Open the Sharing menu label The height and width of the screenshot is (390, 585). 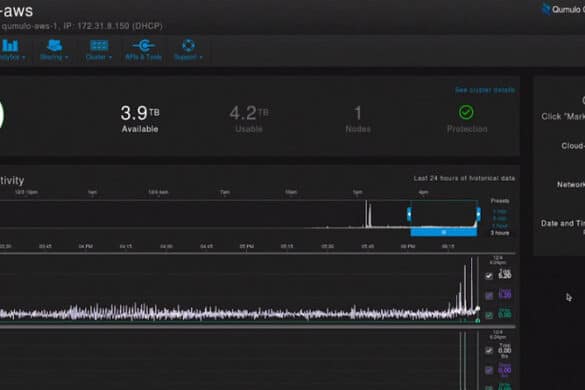click(51, 57)
